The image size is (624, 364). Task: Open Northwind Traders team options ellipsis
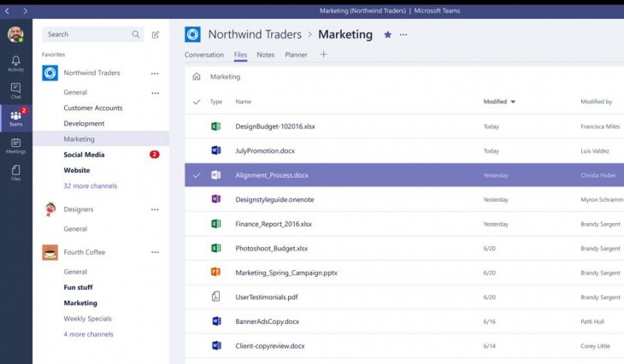(155, 73)
